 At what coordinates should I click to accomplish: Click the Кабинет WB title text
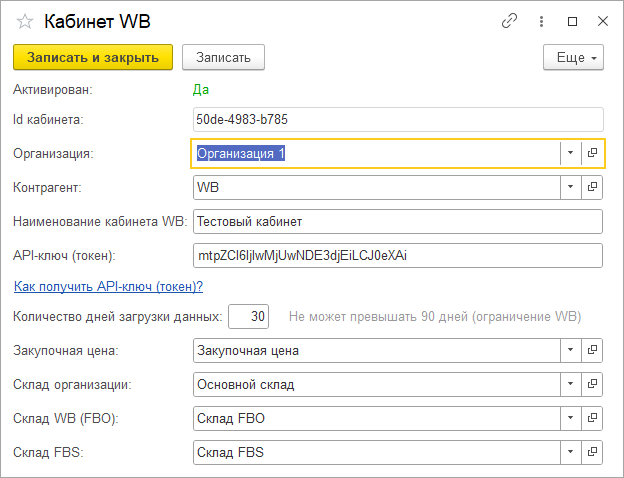click(97, 21)
